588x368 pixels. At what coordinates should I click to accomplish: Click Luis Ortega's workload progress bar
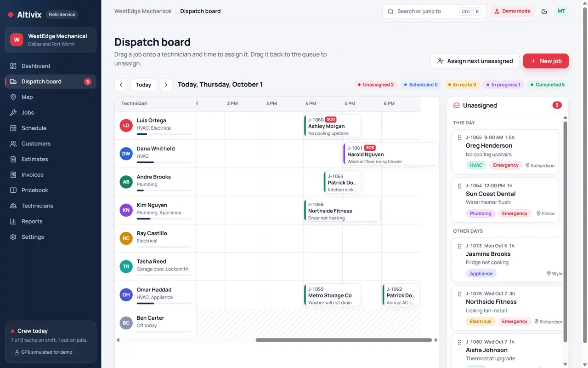[x=164, y=134]
